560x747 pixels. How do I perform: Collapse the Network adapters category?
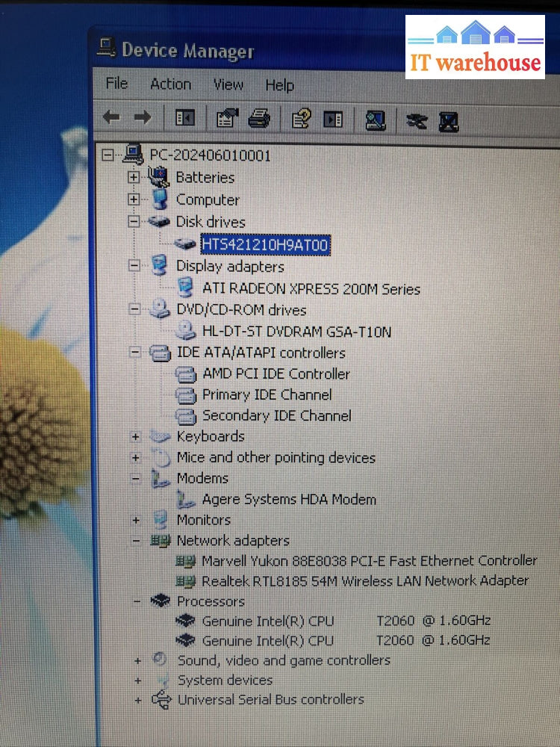[137, 541]
